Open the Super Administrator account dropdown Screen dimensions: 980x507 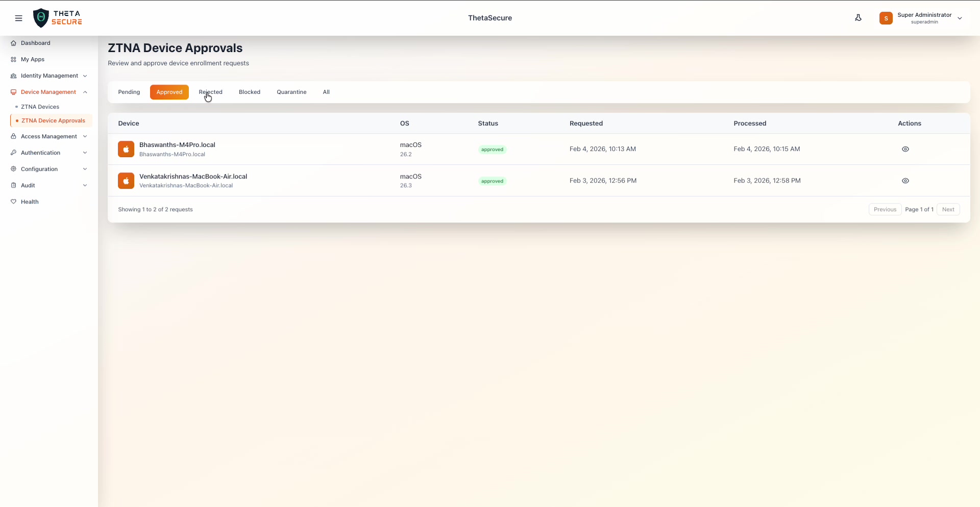[922, 18]
